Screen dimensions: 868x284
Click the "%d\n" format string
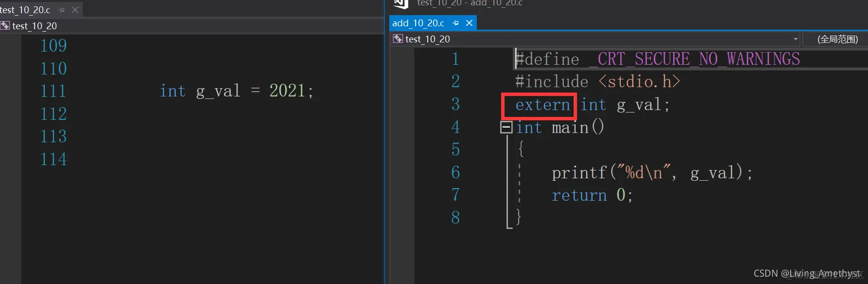click(644, 172)
